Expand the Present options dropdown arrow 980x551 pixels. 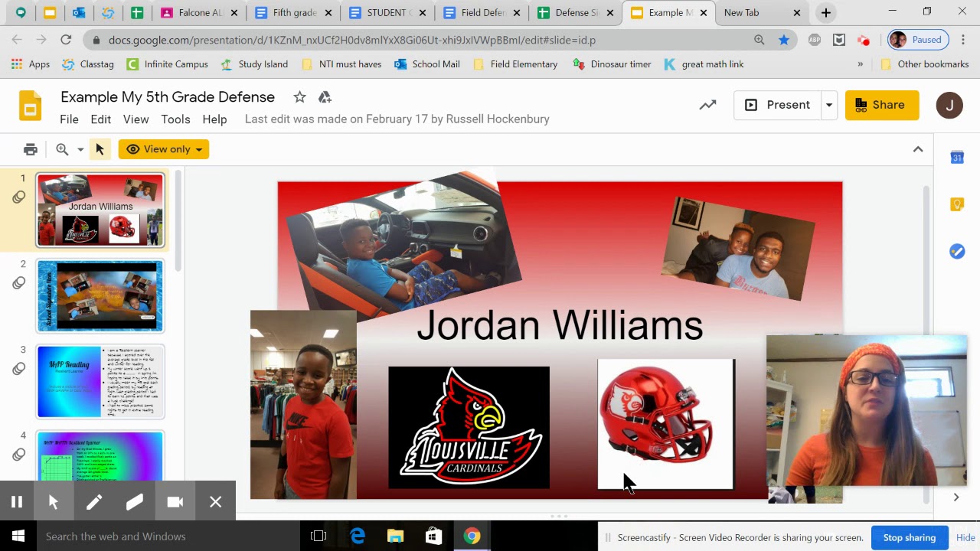pos(828,105)
